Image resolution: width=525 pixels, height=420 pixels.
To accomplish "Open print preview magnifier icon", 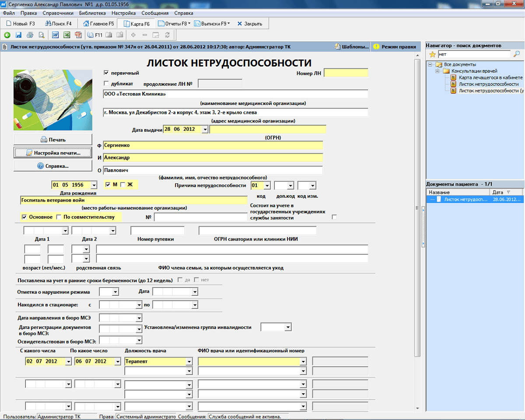I will [42, 35].
